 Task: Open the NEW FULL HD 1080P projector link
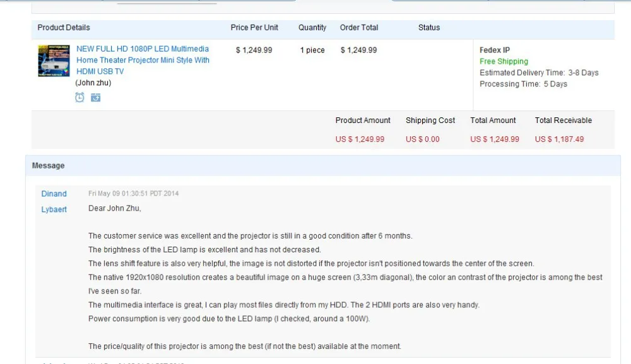coord(143,60)
